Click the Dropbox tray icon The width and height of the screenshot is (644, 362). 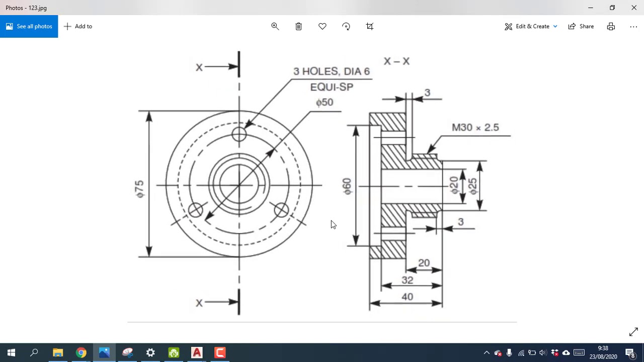point(554,352)
